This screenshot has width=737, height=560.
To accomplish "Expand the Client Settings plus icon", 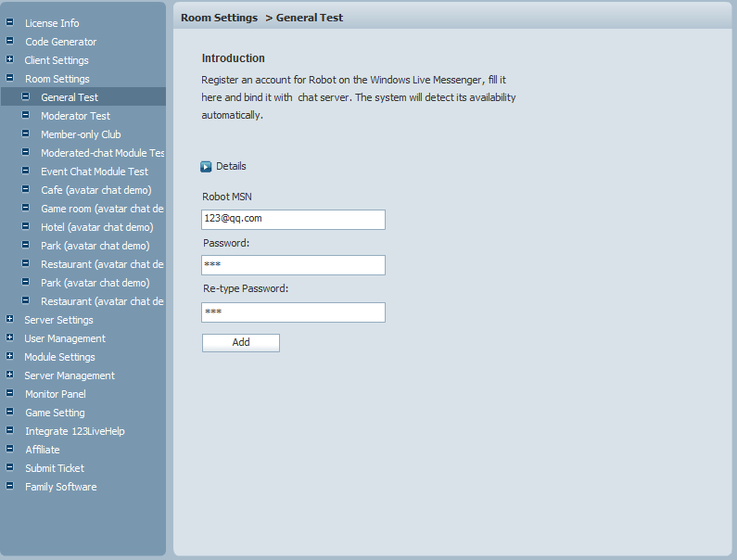I will [9, 59].
